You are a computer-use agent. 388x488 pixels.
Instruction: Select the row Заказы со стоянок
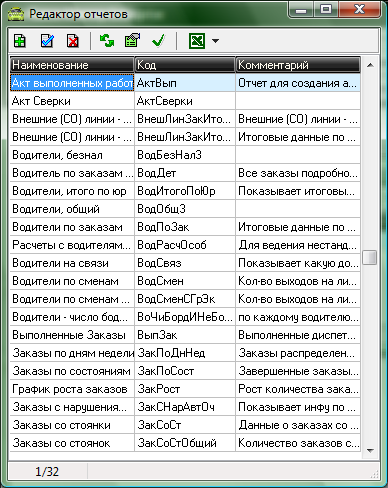[x=185, y=443]
